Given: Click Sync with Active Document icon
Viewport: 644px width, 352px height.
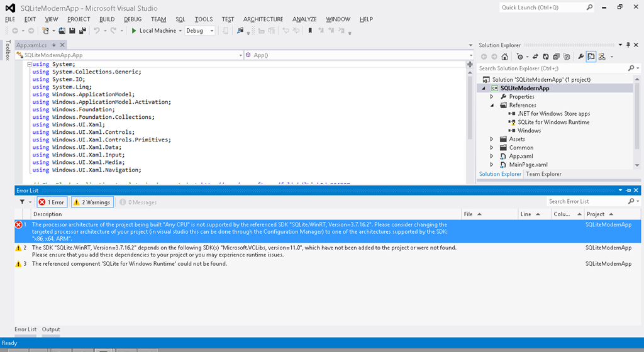Looking at the screenshot, I should 535,57.
